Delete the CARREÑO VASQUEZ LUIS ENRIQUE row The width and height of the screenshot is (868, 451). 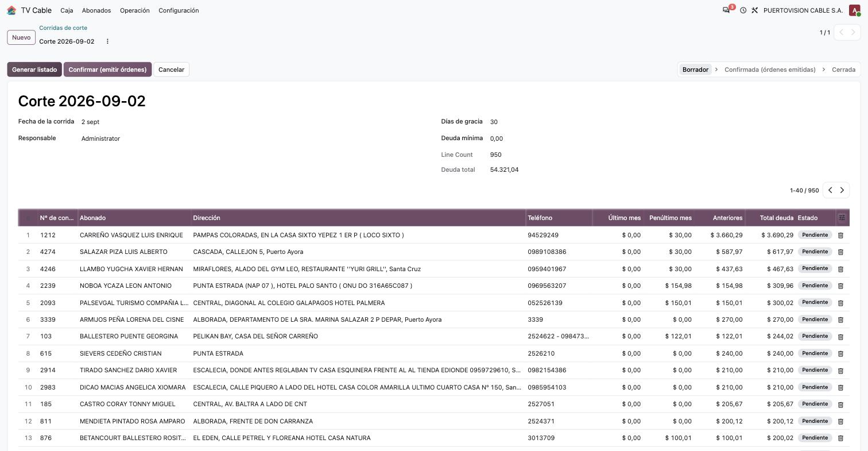tap(840, 235)
